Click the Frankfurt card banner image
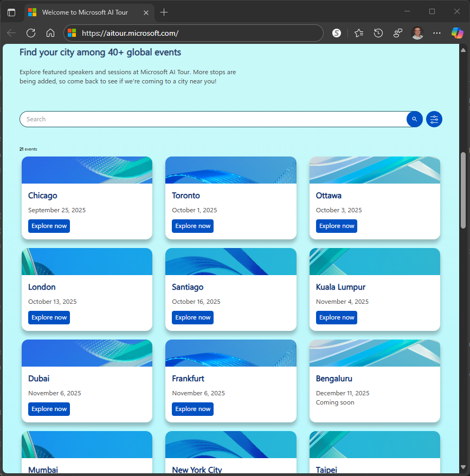Image resolution: width=470 pixels, height=476 pixels. (x=231, y=353)
